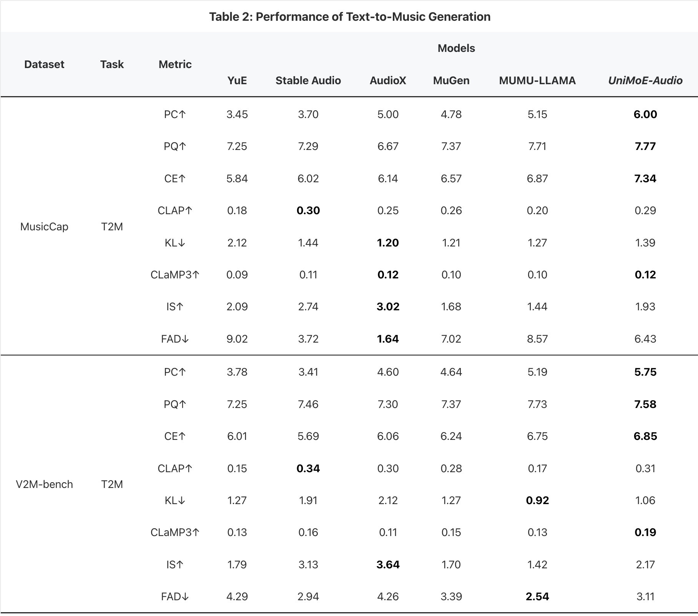Select the bold 0.92 KL value
The image size is (698, 616).
pyautogui.click(x=537, y=500)
